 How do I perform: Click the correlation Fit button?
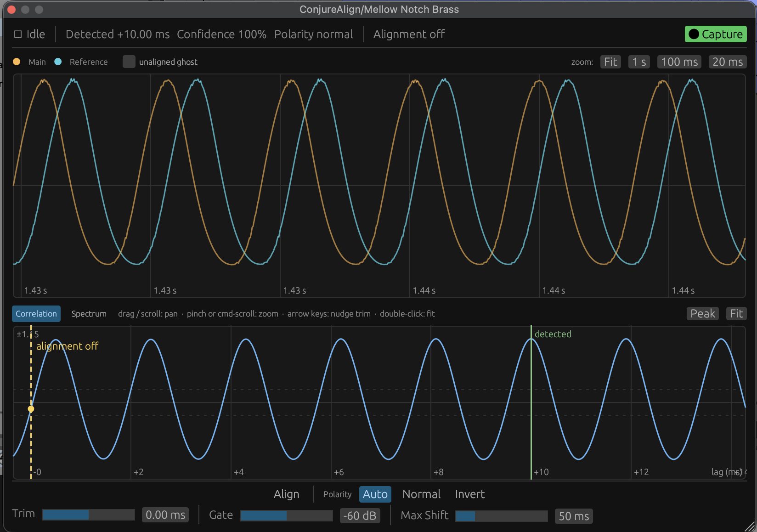736,314
